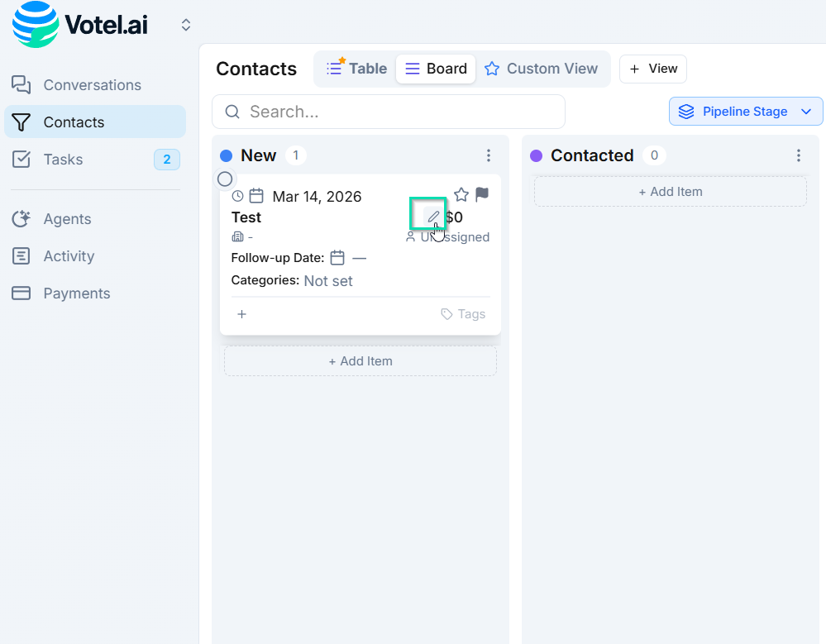
Task: Click the add View button
Action: 652,69
